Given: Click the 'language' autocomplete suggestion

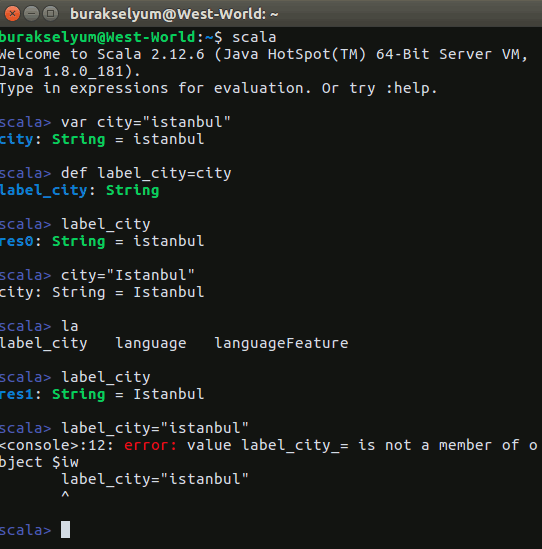Looking at the screenshot, I should tap(151, 343).
